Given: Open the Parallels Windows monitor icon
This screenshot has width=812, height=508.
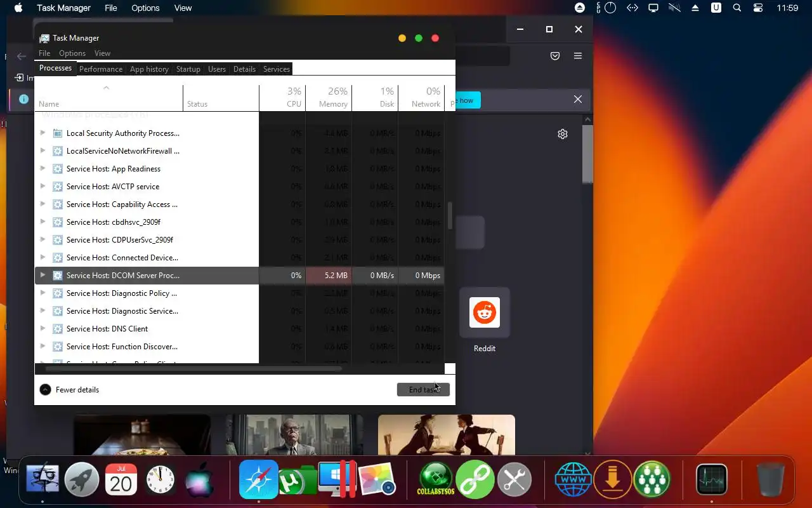Looking at the screenshot, I should click(337, 479).
